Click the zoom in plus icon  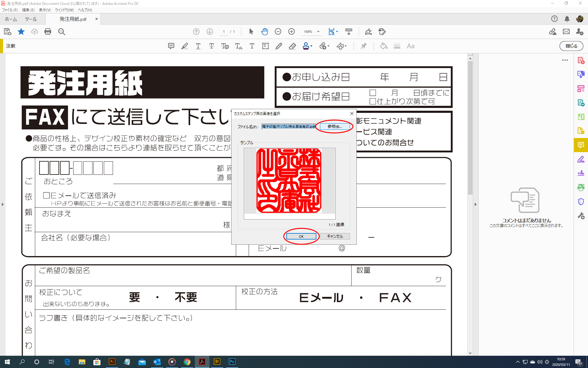point(292,32)
